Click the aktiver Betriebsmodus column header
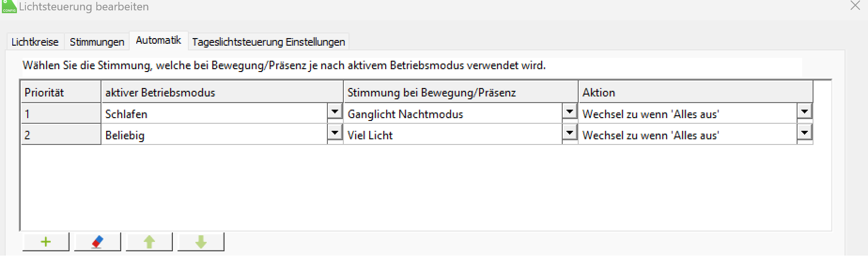Image resolution: width=868 pixels, height=256 pixels. coord(222,92)
